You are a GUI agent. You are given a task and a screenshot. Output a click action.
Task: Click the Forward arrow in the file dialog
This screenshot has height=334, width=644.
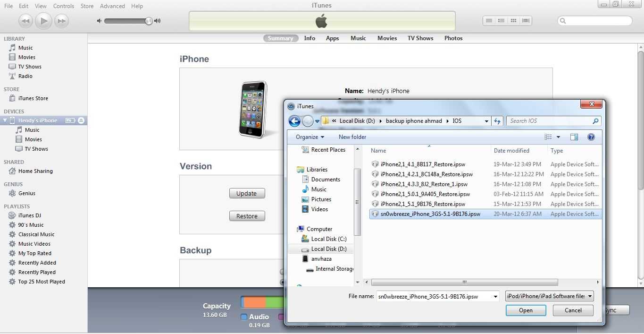click(308, 121)
